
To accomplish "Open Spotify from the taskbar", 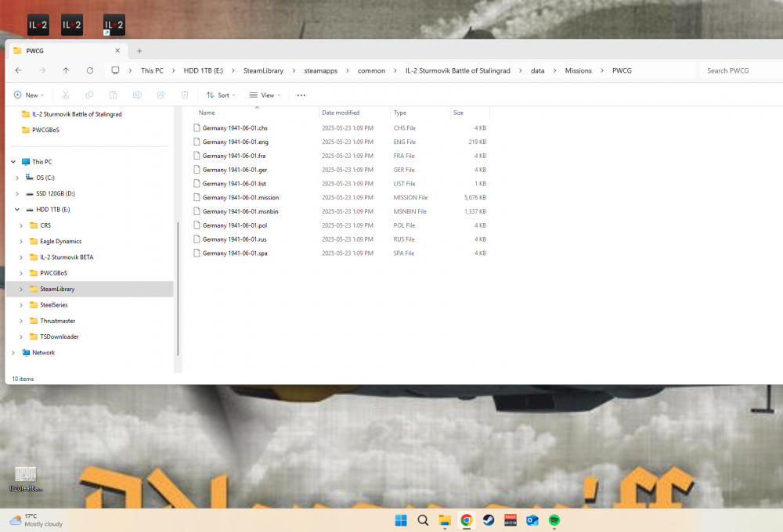I will 554,519.
